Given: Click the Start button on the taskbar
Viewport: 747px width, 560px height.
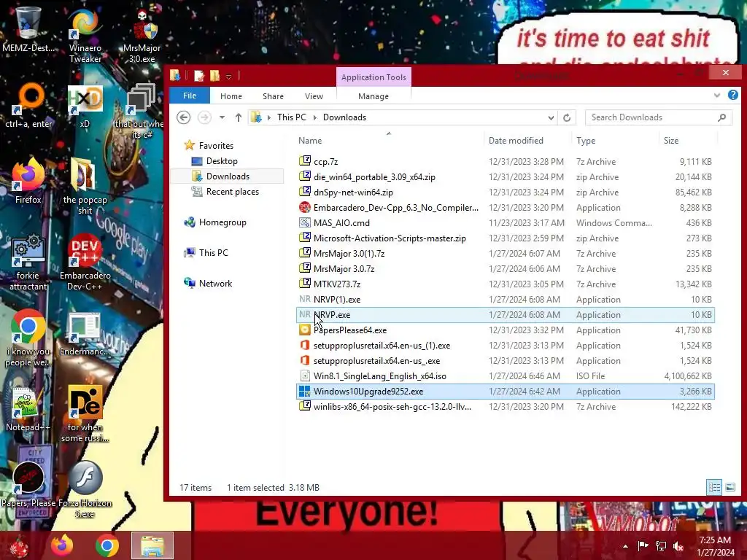Looking at the screenshot, I should click(19, 546).
